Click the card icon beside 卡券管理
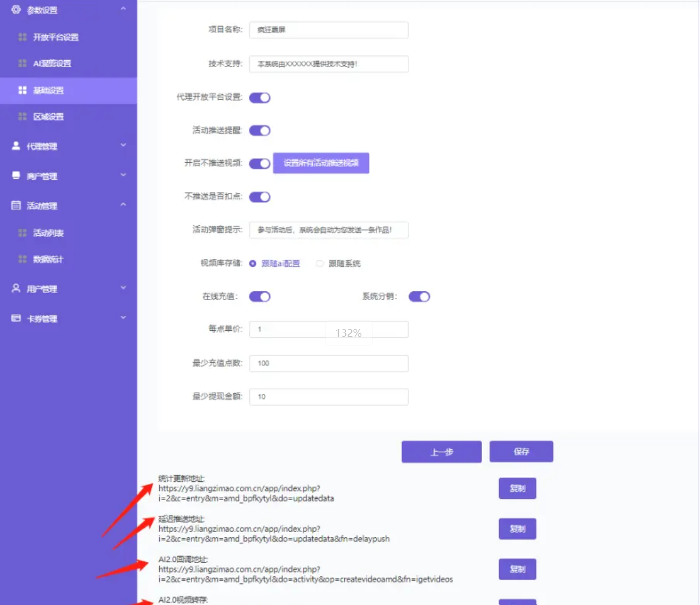The image size is (700, 605). (16, 318)
